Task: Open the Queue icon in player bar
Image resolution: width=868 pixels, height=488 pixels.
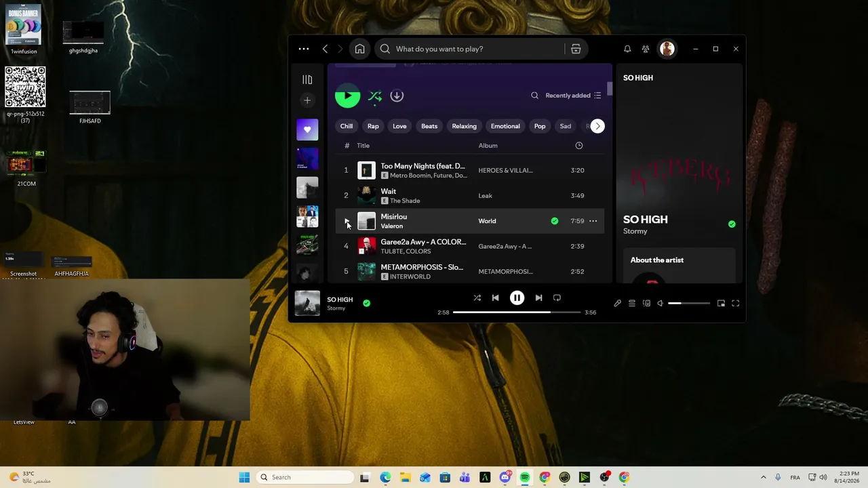Action: pos(632,303)
